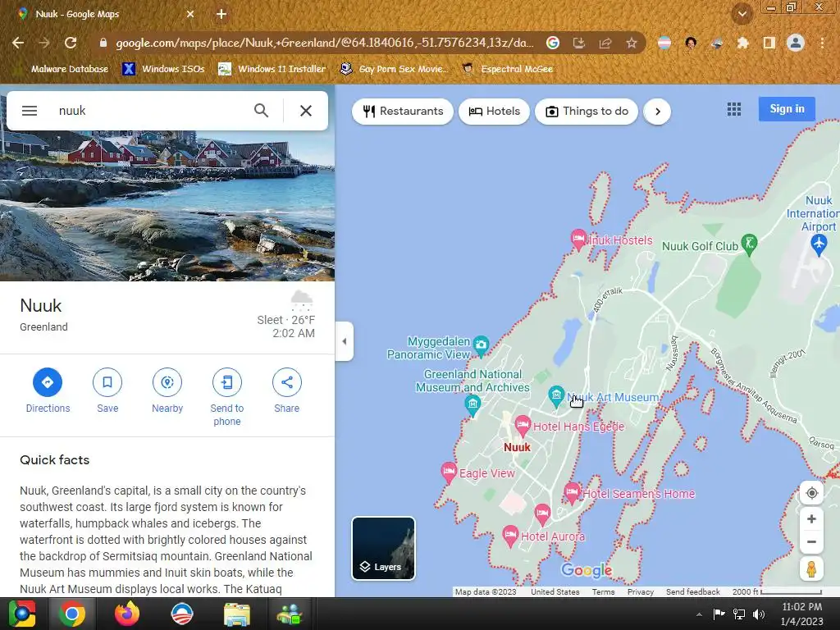Open the Nuuk waterfront photo

(x=167, y=206)
